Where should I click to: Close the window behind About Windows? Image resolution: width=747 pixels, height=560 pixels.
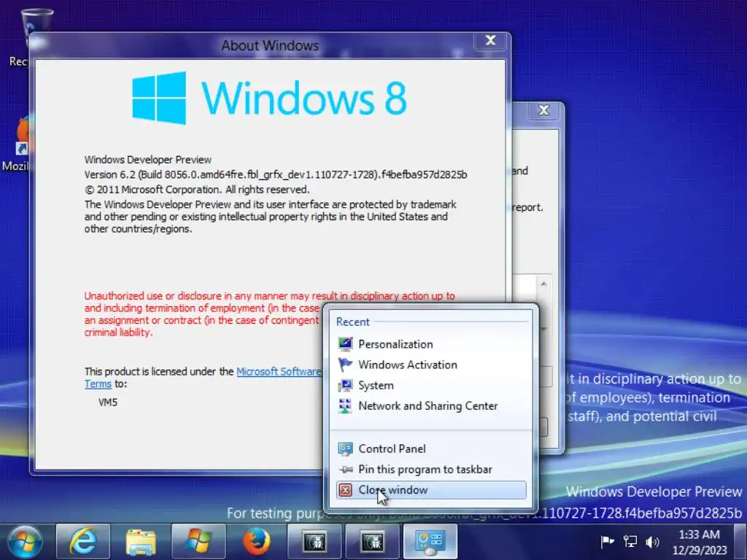[543, 111]
